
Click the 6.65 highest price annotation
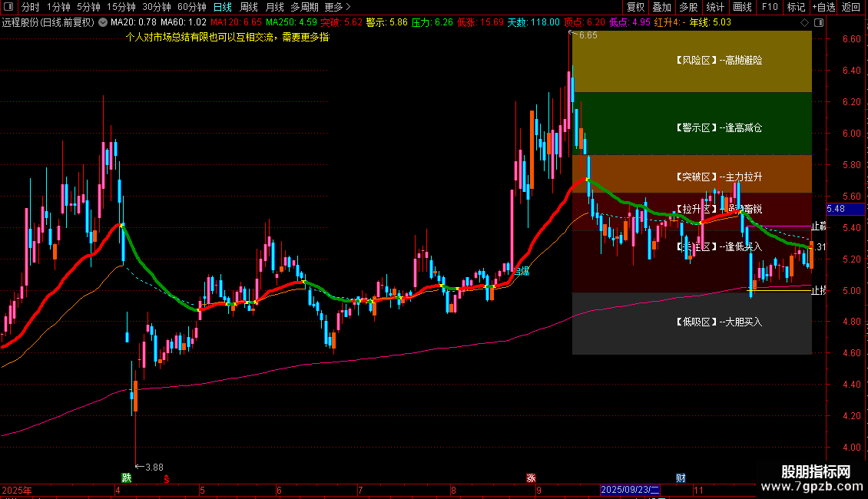point(584,35)
